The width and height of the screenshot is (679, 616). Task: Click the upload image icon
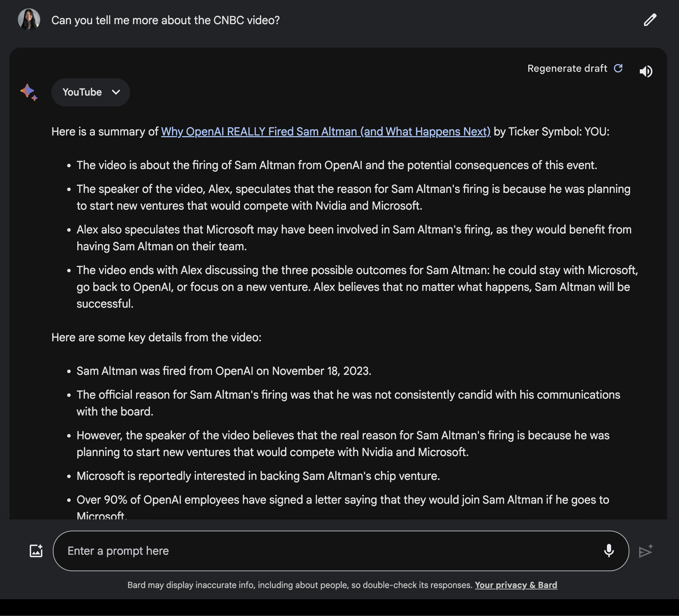[36, 551]
